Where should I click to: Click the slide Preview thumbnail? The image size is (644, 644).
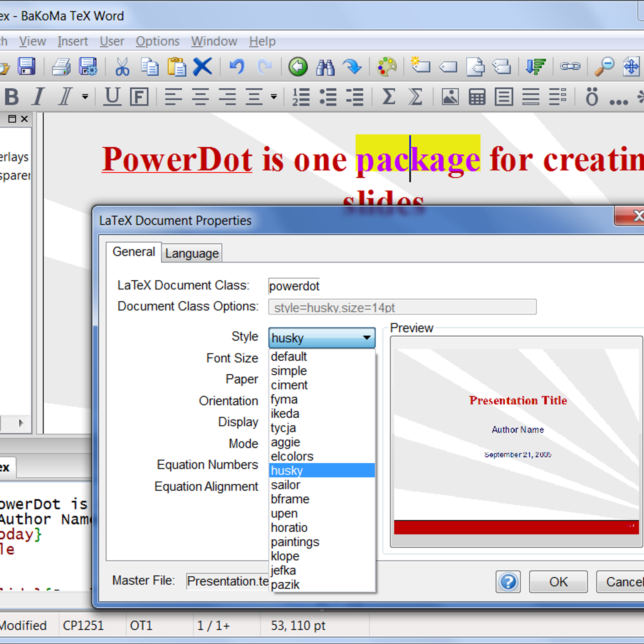(516, 442)
